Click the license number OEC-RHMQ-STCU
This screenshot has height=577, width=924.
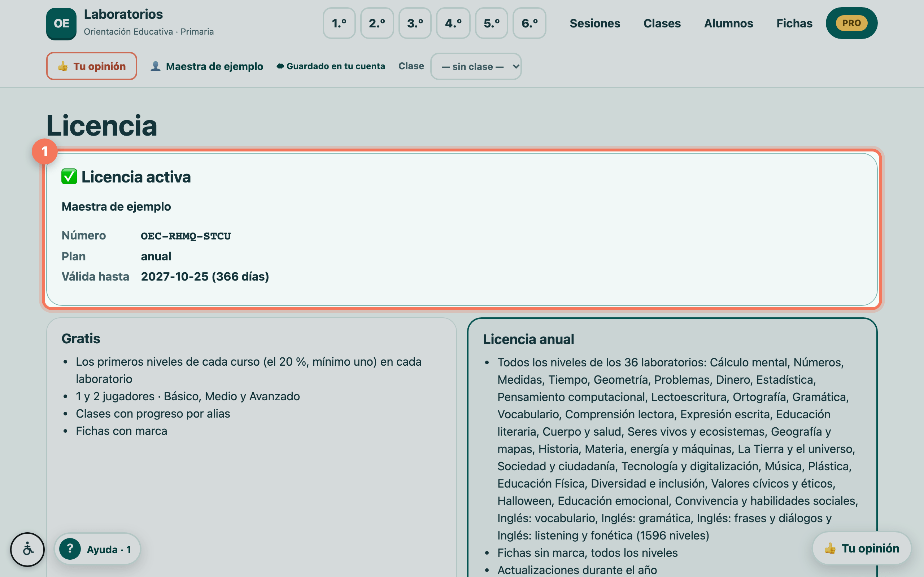click(186, 236)
